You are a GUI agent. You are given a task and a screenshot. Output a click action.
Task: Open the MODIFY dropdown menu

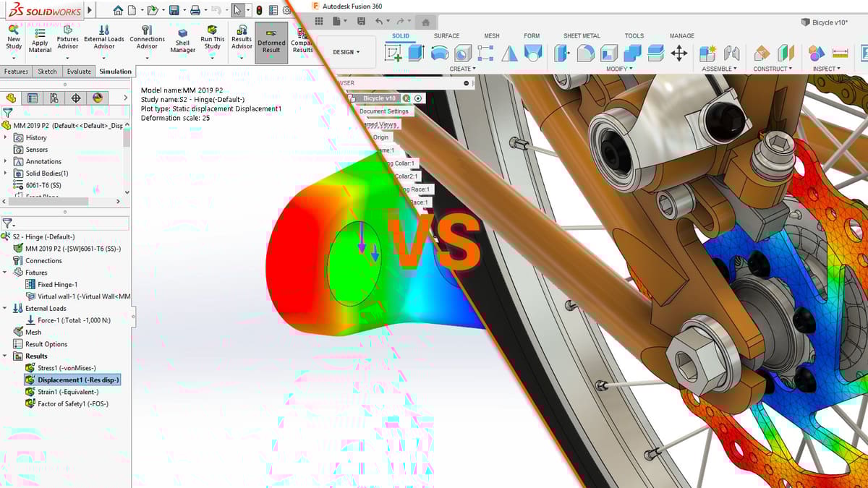point(619,69)
